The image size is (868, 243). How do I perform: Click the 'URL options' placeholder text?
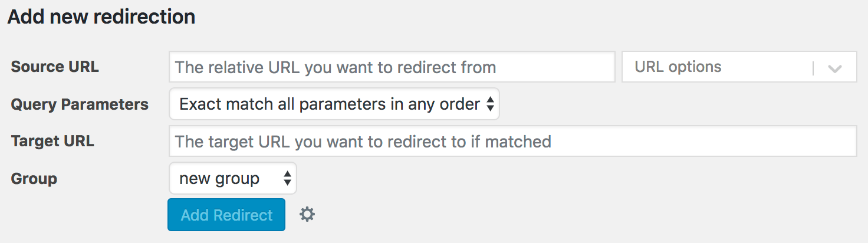click(x=678, y=67)
